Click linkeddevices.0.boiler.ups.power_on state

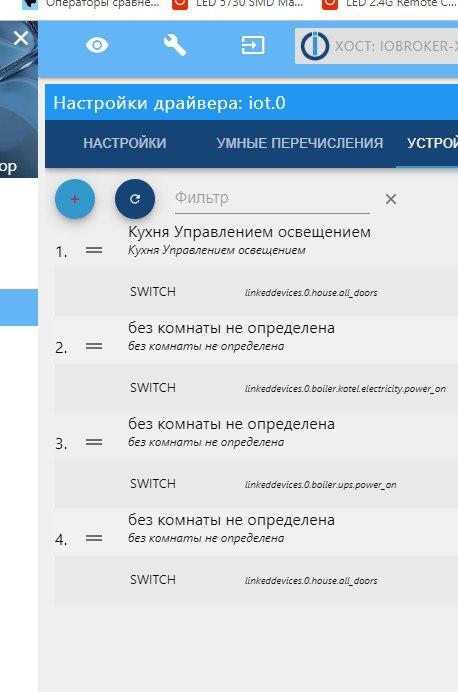pos(321,485)
